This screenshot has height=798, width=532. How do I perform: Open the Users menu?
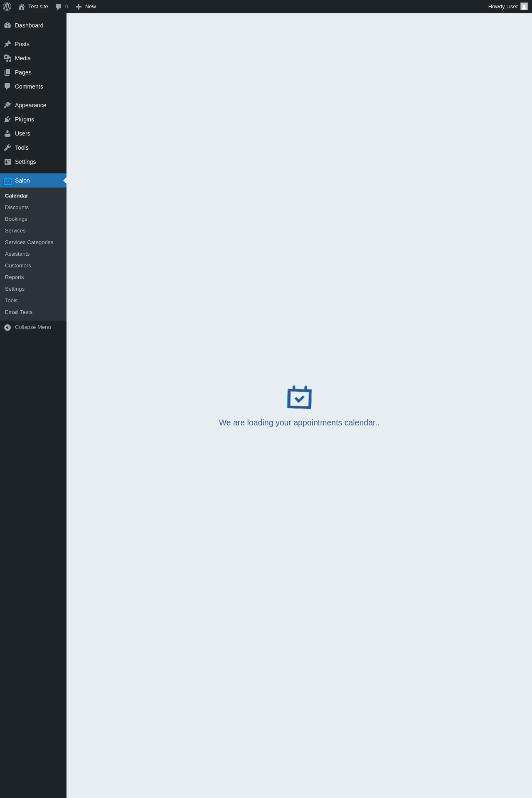33,133
